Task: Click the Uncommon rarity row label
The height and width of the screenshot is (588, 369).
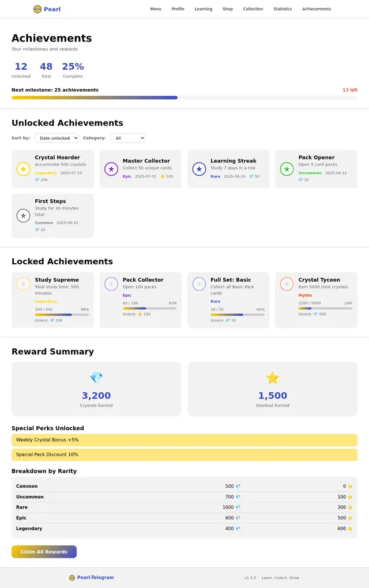Action: coord(29,497)
